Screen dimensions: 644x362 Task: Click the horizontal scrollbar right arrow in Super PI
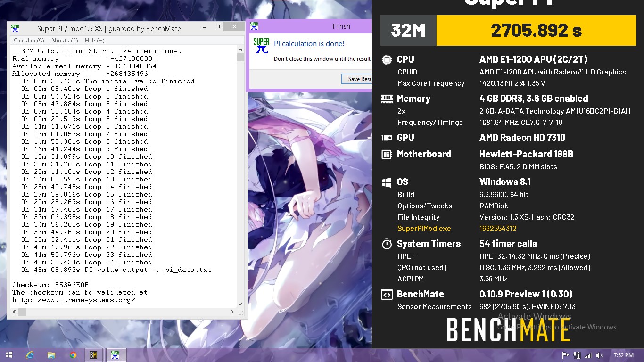point(232,312)
